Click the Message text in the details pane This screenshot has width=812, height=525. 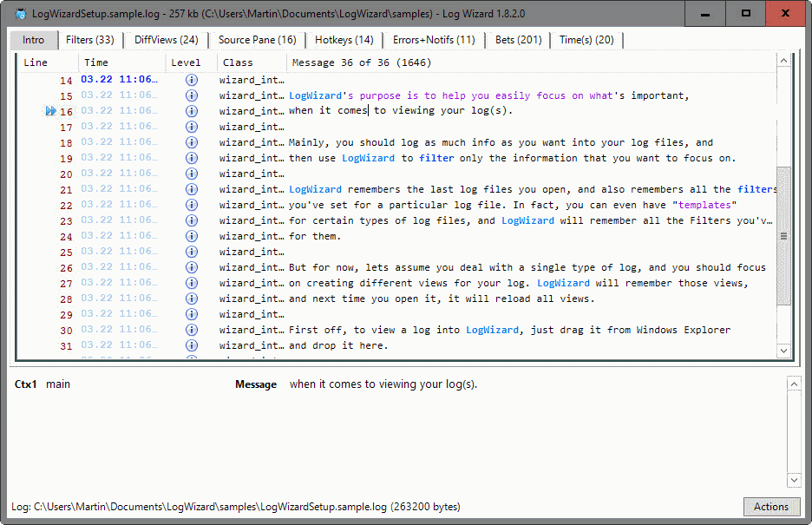coord(383,384)
